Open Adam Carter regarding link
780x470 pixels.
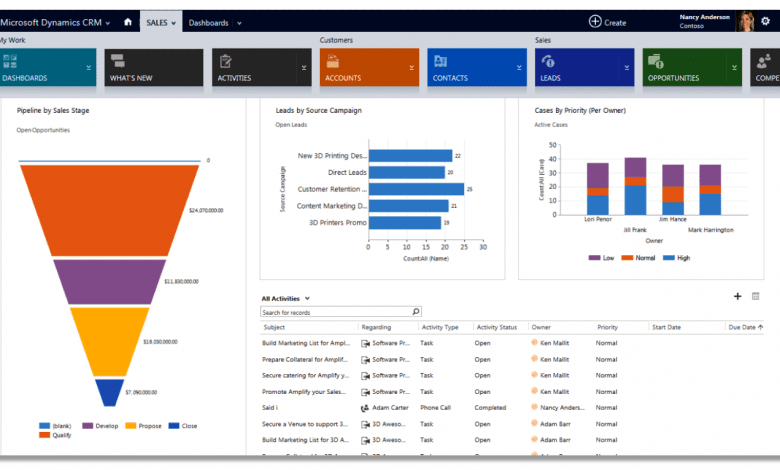[x=390, y=407]
